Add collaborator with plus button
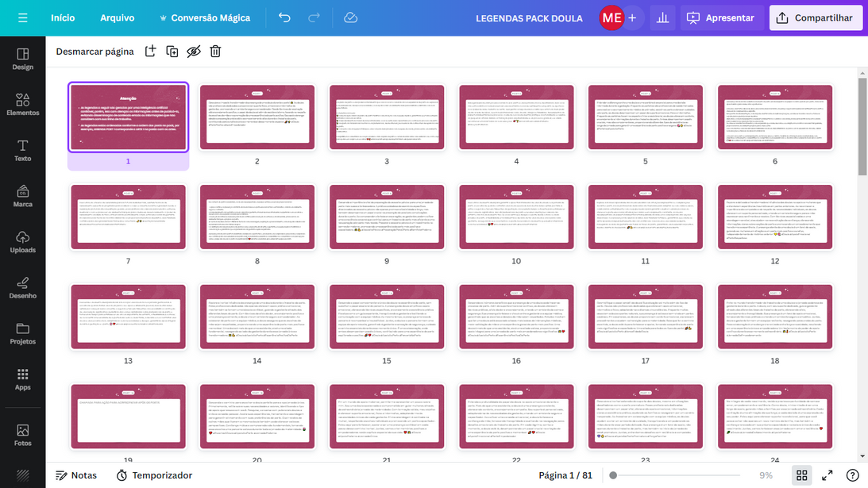Image resolution: width=868 pixels, height=488 pixels. click(x=632, y=17)
